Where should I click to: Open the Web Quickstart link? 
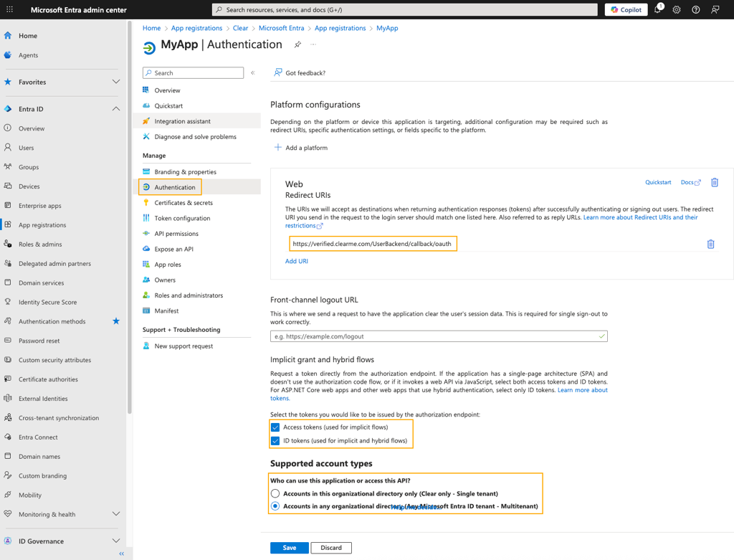pos(658,182)
